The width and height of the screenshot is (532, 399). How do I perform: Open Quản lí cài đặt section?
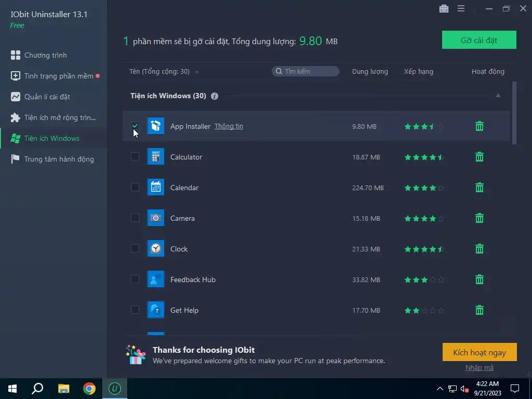pos(54,97)
